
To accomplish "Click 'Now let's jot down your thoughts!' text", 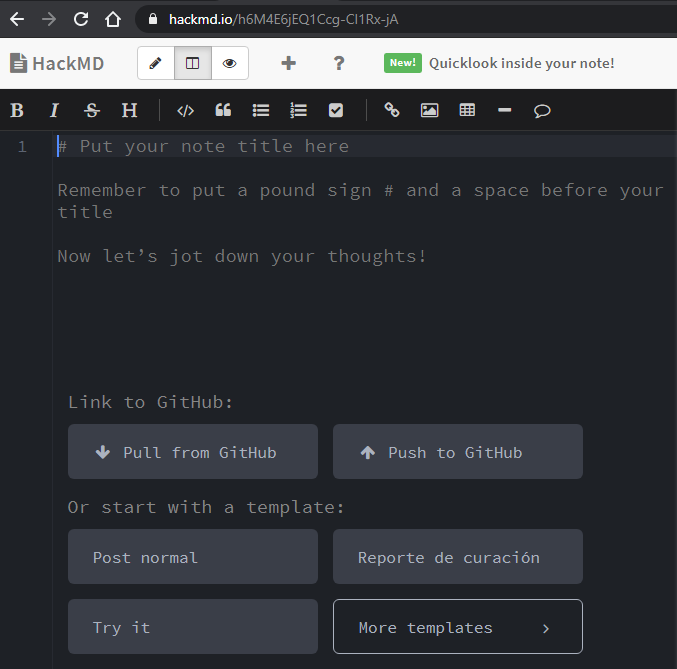I will click(242, 256).
